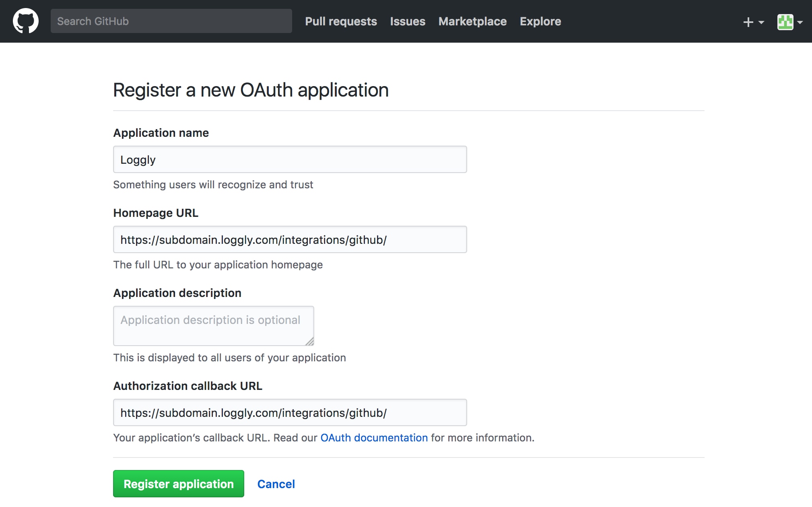This screenshot has height=507, width=812.
Task: Click the user avatar image
Action: 785,22
